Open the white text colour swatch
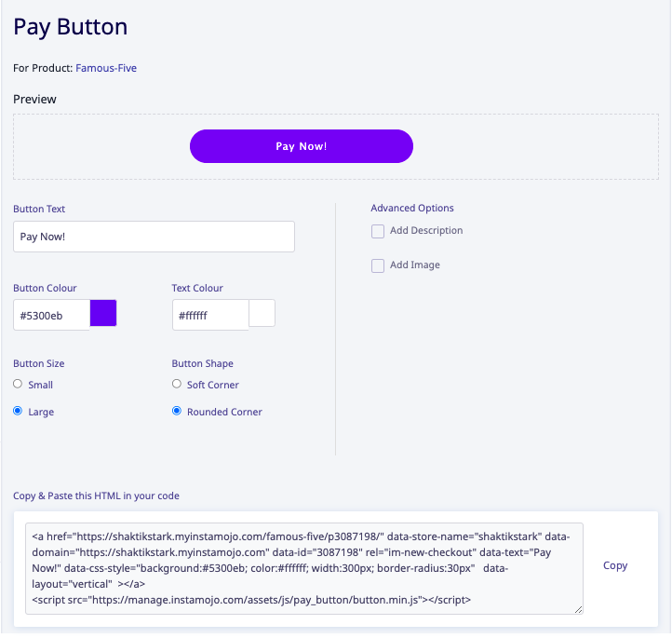The width and height of the screenshot is (672, 638). pyautogui.click(x=262, y=313)
